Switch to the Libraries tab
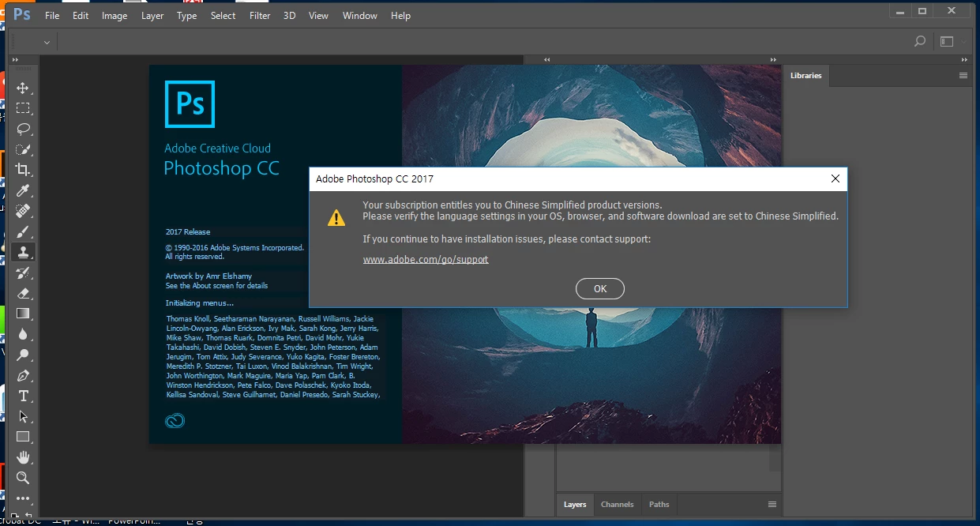This screenshot has width=980, height=526. [805, 76]
